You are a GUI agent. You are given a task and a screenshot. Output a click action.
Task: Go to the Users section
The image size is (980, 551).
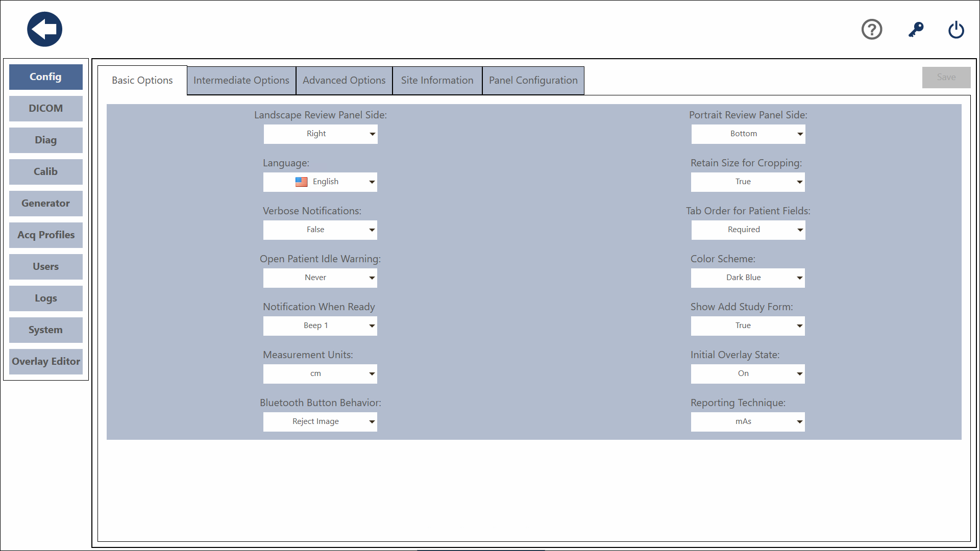click(46, 267)
